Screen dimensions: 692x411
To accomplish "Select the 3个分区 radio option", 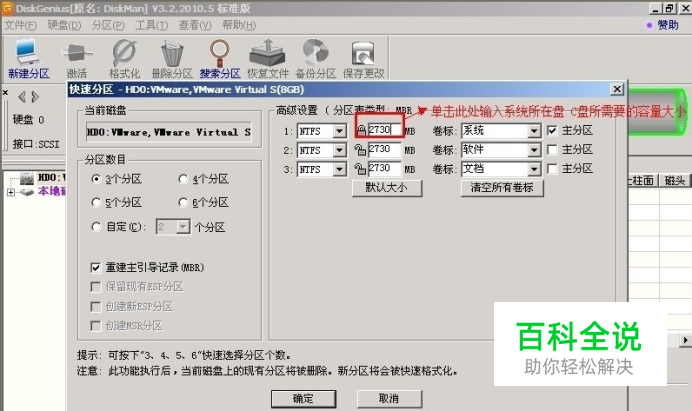I will [x=96, y=179].
